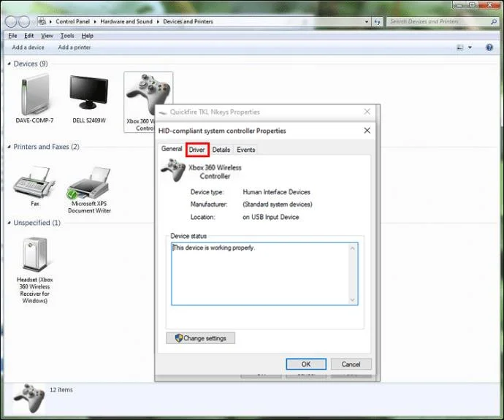The width and height of the screenshot is (504, 420).
Task: Collapse the Printers and Faxes (2) group
Action: (x=9, y=147)
